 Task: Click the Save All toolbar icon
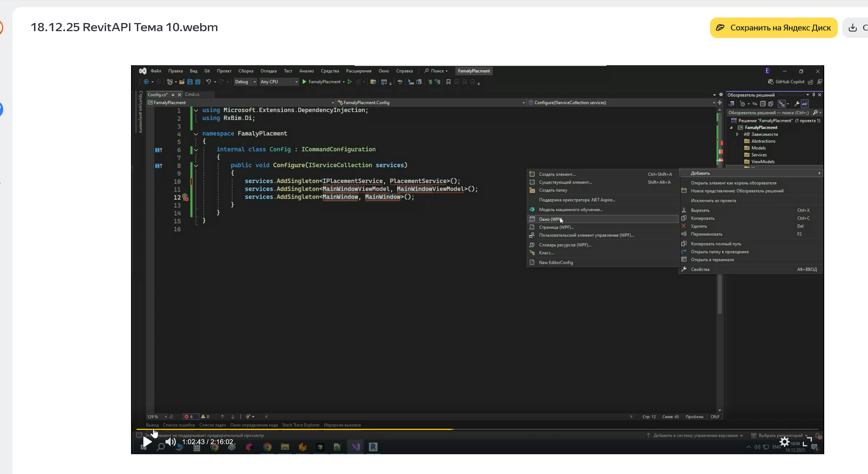pyautogui.click(x=198, y=82)
